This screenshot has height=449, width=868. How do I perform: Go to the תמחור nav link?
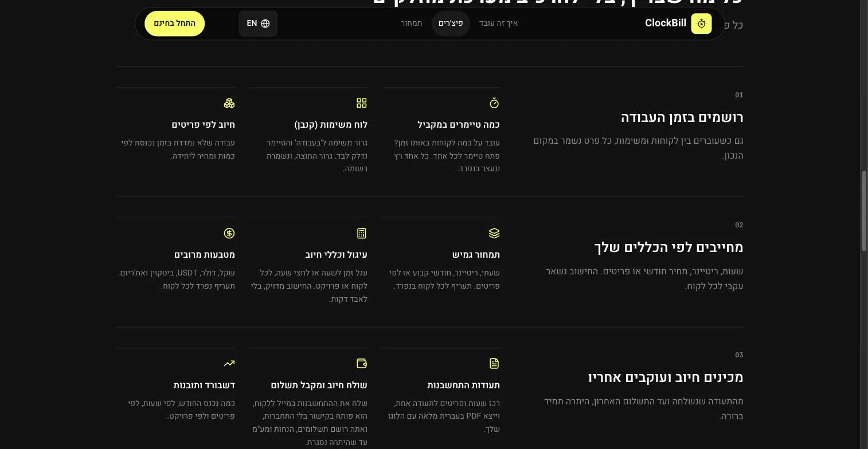coord(412,23)
